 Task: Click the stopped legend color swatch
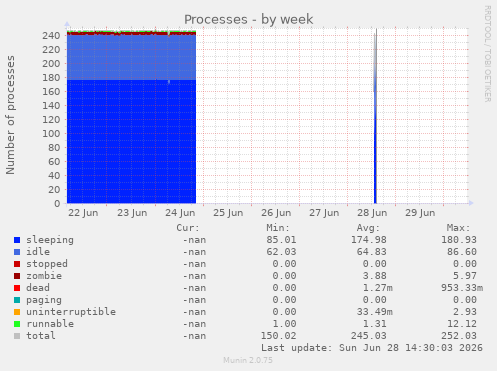(17, 264)
